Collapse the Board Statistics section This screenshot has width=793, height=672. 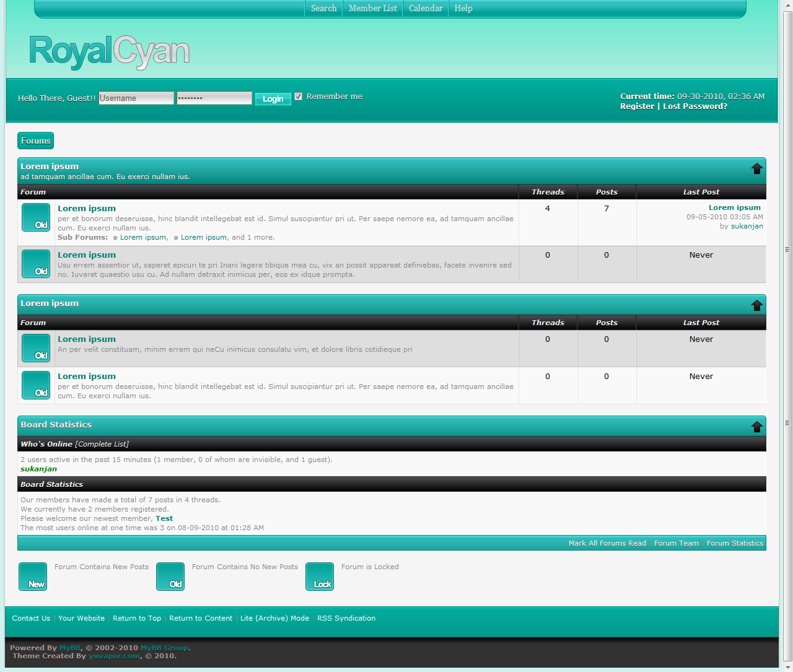click(x=756, y=427)
